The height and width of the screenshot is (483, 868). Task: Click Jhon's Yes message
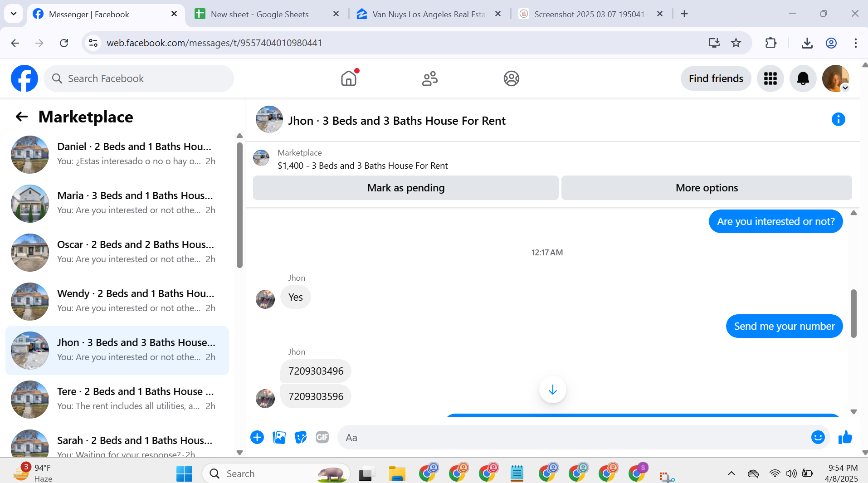pos(295,297)
